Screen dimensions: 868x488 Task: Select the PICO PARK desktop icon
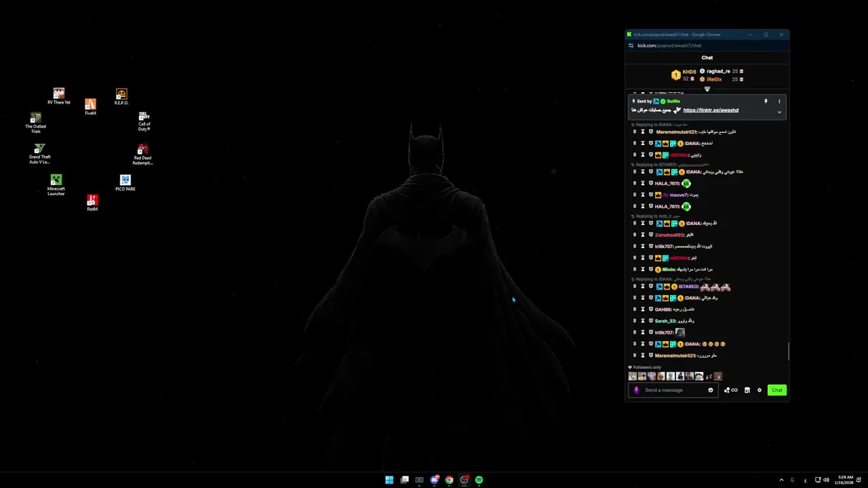[x=125, y=183]
